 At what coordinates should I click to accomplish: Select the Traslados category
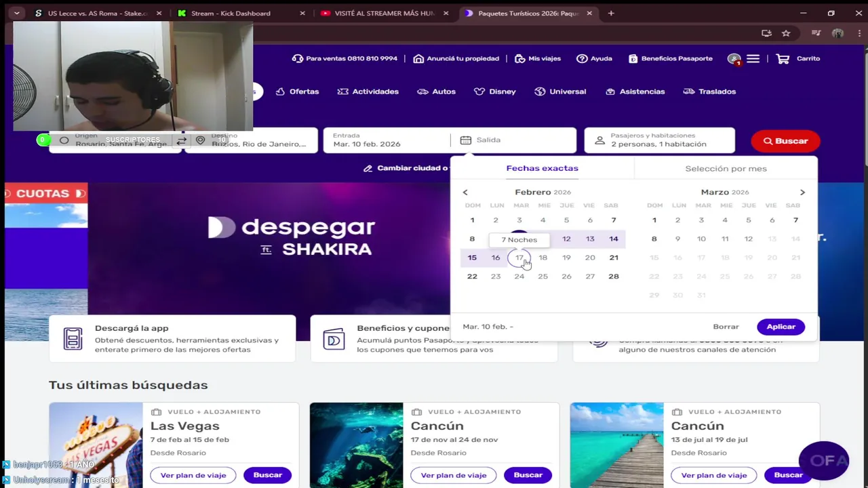click(709, 91)
